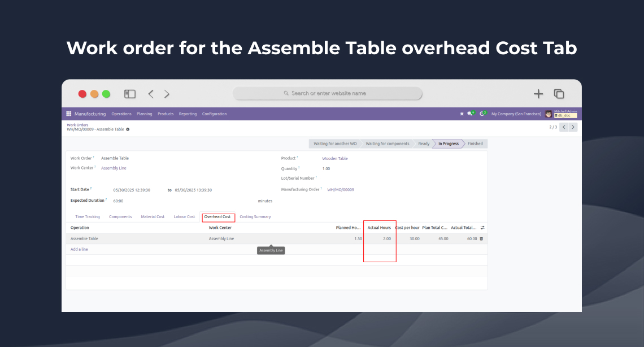This screenshot has height=347, width=644.
Task: Open the messages conversation icon
Action: 471,114
